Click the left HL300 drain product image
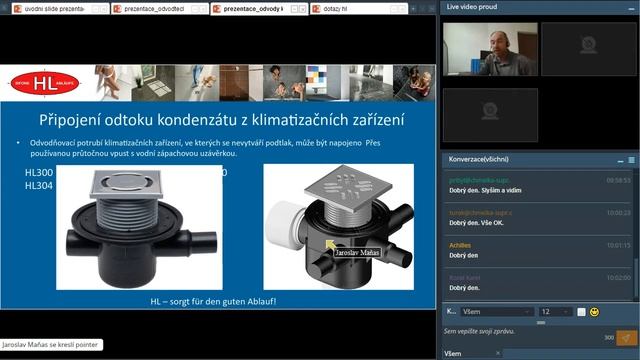Image resolution: width=640 pixels, height=360 pixels. (139, 227)
